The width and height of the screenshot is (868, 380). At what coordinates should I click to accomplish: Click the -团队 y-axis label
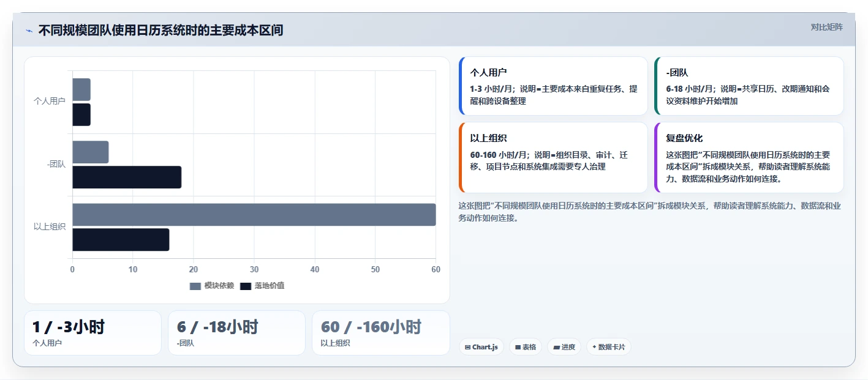click(56, 164)
